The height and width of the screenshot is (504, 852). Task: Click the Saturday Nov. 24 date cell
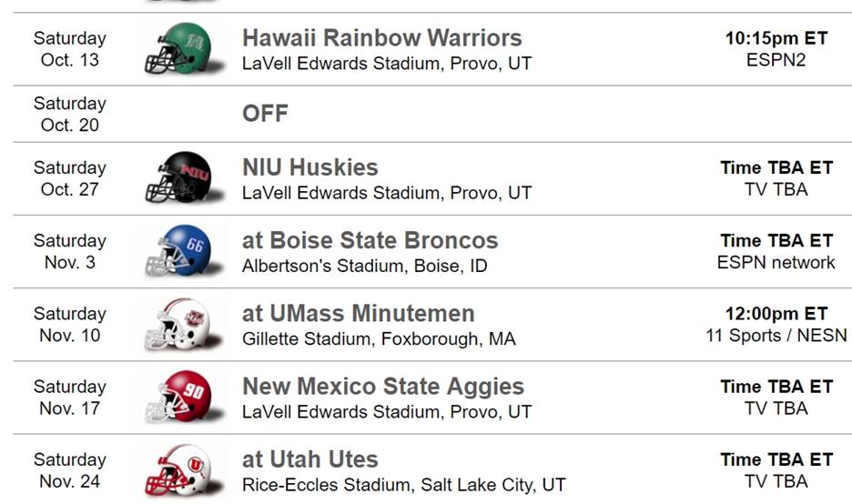pyautogui.click(x=70, y=470)
